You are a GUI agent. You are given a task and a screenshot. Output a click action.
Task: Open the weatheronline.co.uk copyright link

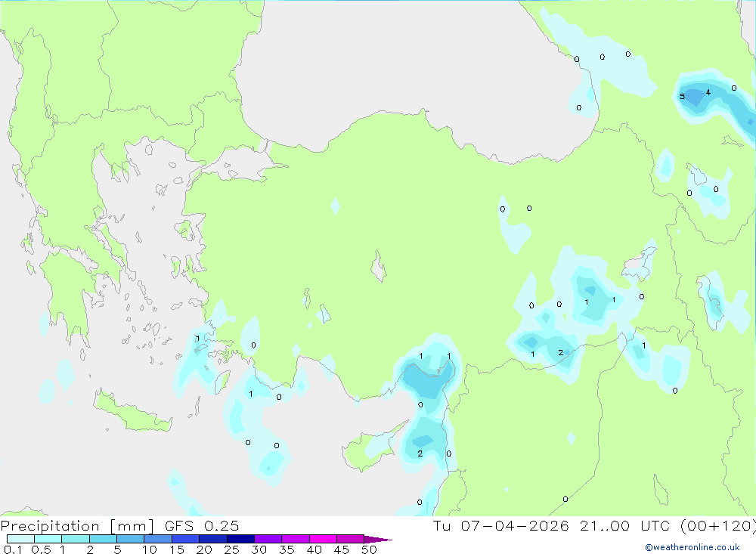pyautogui.click(x=692, y=547)
